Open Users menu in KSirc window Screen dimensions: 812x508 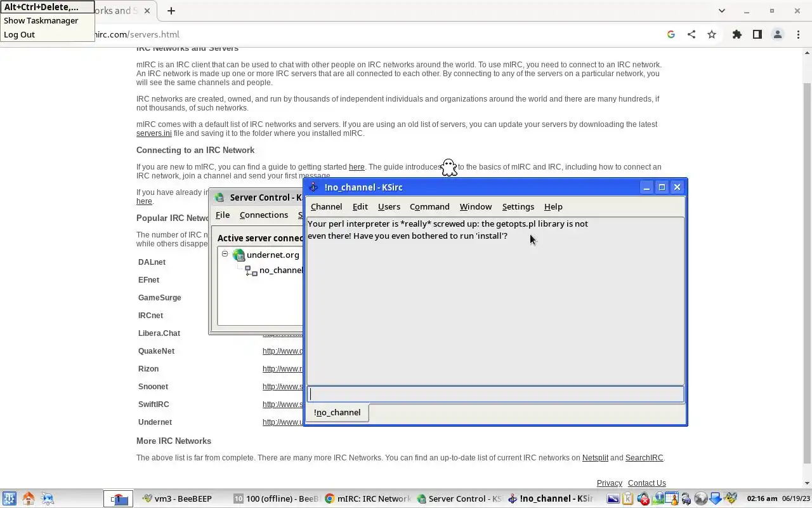click(x=389, y=206)
